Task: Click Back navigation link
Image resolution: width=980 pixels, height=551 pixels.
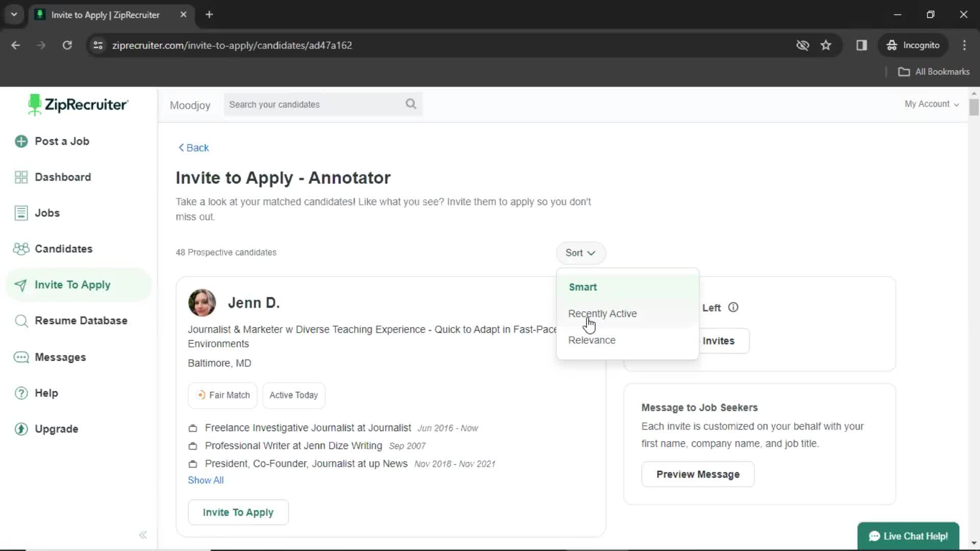Action: [193, 147]
